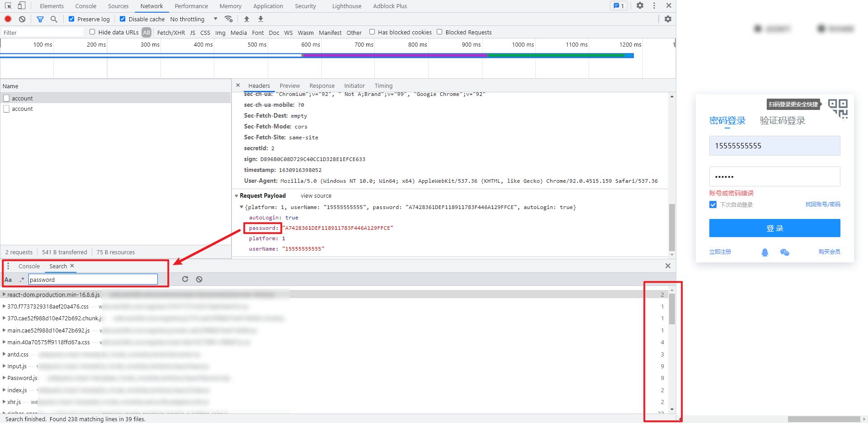
Task: Toggle the network filter funnel icon
Action: point(40,19)
